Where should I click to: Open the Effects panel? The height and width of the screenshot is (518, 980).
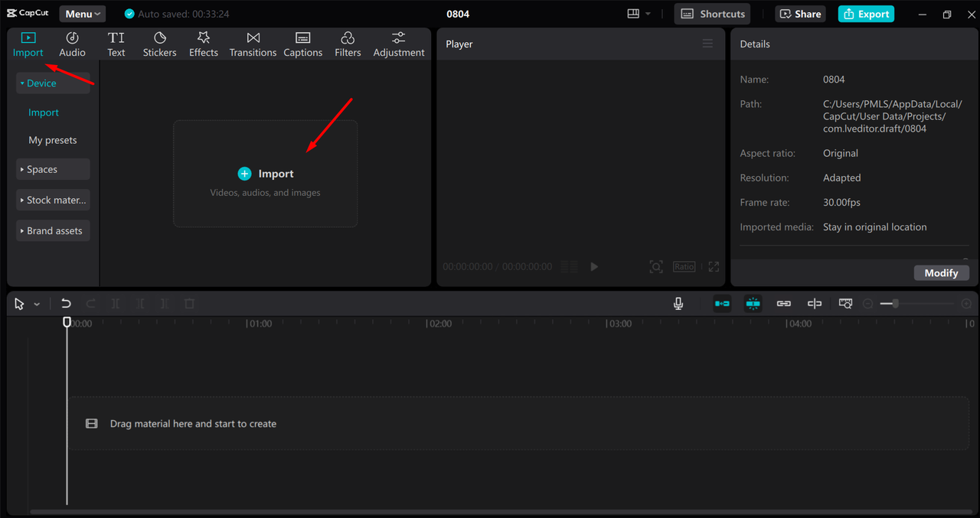pyautogui.click(x=204, y=44)
